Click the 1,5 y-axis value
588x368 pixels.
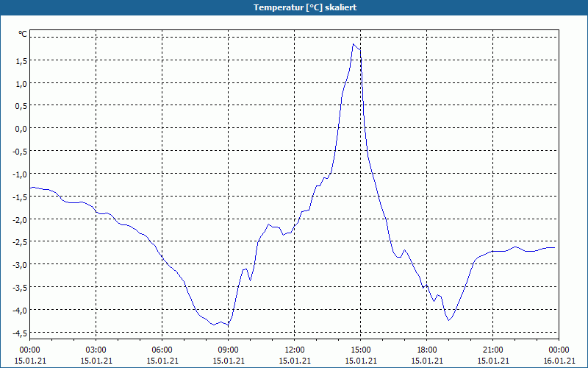click(21, 61)
